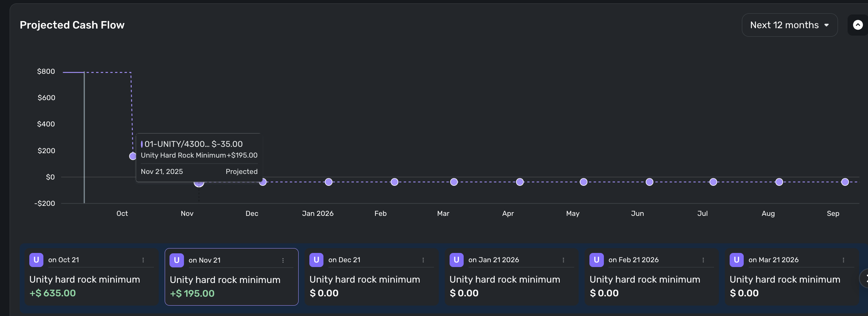868x316 pixels.
Task: Select the Jan 2026 chart data point
Action: pos(329,182)
